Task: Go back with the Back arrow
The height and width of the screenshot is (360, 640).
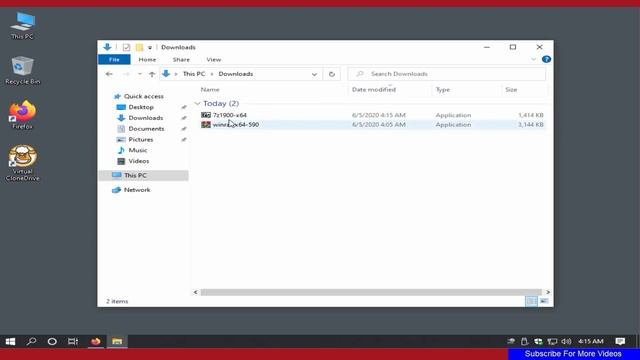Action: [109, 74]
